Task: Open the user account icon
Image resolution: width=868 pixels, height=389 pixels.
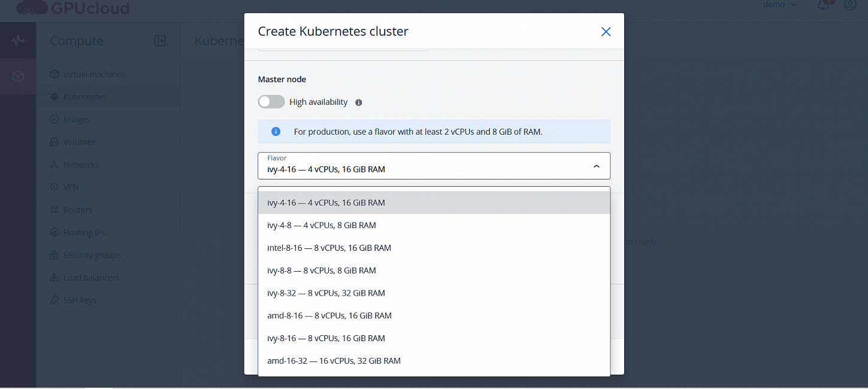Action: 850,5
